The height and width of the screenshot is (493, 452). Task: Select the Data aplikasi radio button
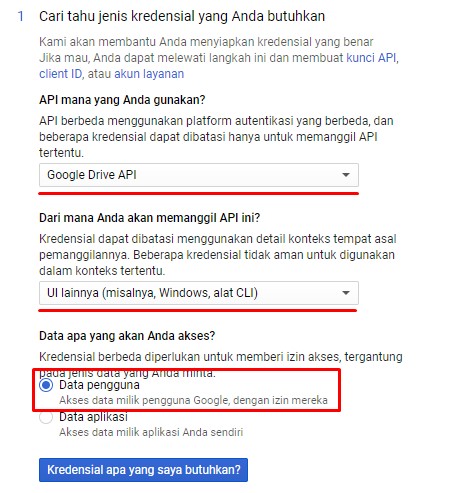tap(46, 417)
